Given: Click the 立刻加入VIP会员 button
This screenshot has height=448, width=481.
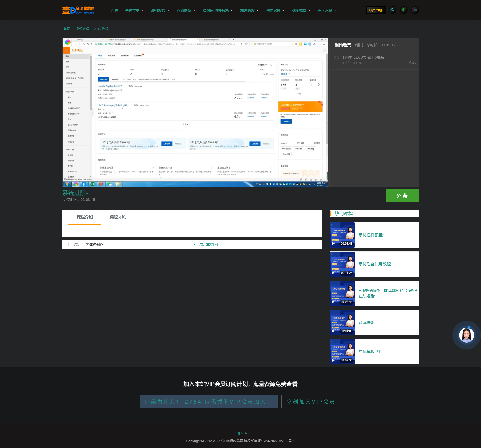Looking at the screenshot, I should coord(311,401).
